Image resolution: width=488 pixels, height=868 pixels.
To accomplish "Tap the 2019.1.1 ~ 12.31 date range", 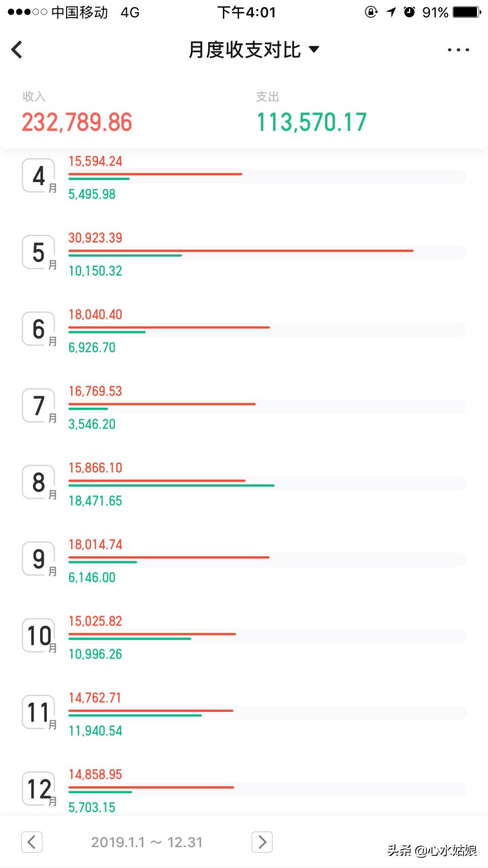I will pyautogui.click(x=147, y=843).
